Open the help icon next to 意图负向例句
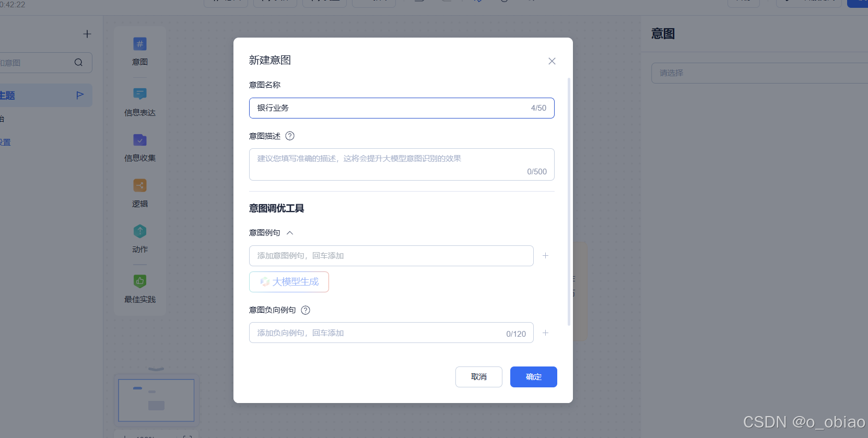This screenshot has width=868, height=438. pyautogui.click(x=306, y=310)
